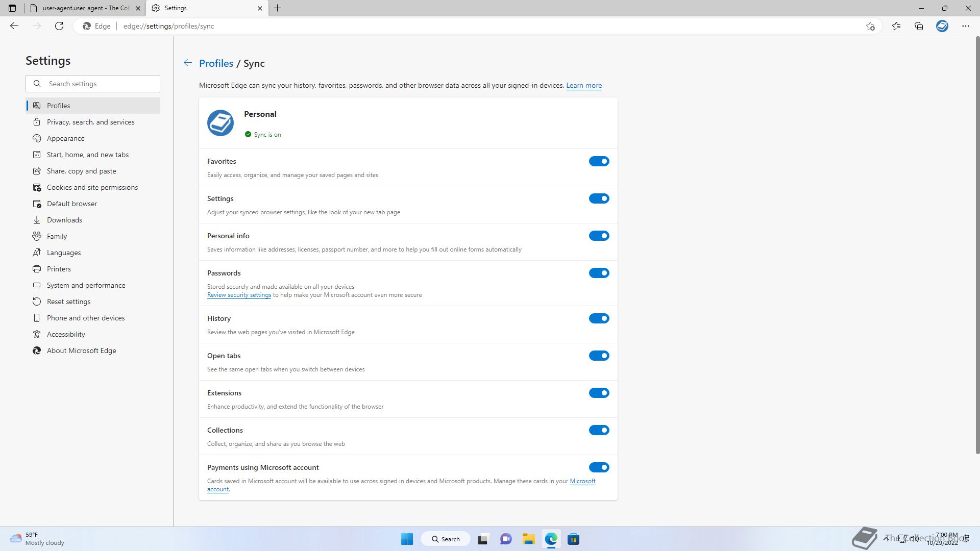980x551 pixels.
Task: Turn off Settings sync toggle
Action: (599, 198)
